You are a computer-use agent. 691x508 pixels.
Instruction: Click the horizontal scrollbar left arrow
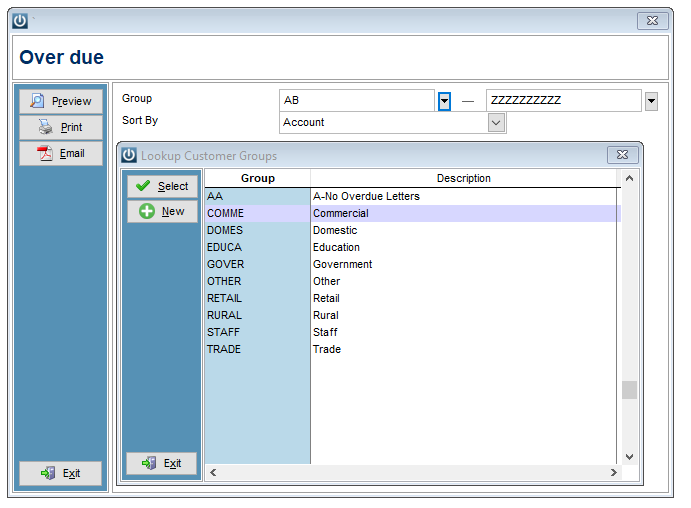tap(213, 473)
